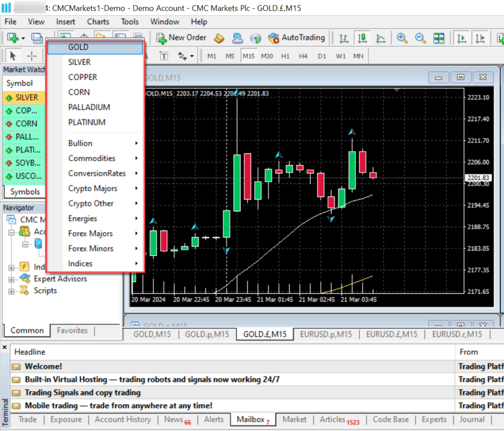Select the Text Label tool
The image size is (504, 431).
point(164,56)
